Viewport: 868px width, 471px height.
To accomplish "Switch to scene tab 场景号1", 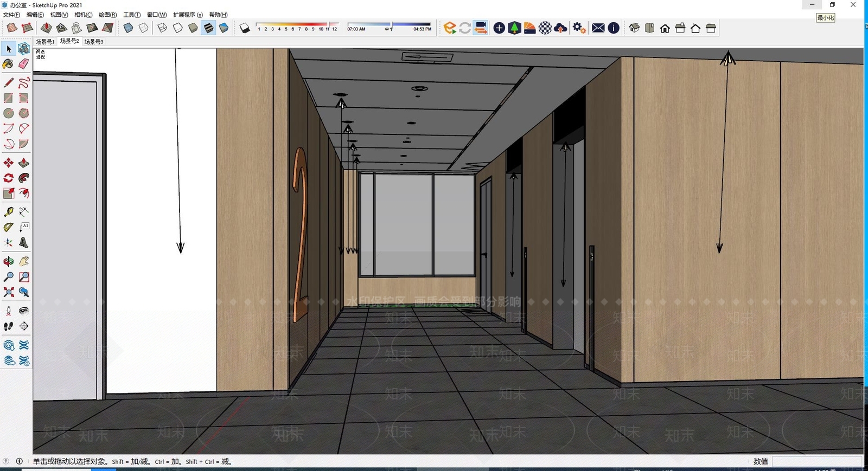I will pyautogui.click(x=45, y=41).
